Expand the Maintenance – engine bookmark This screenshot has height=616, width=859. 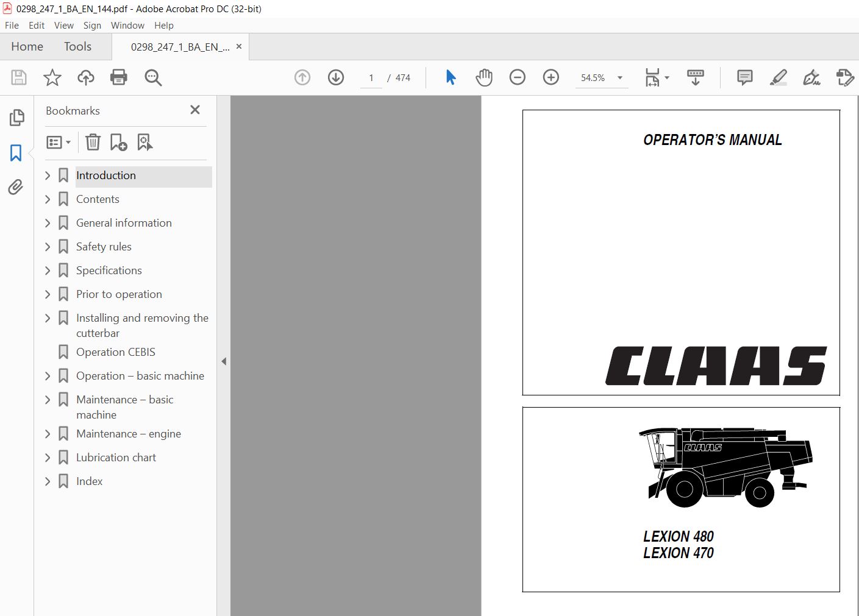48,434
